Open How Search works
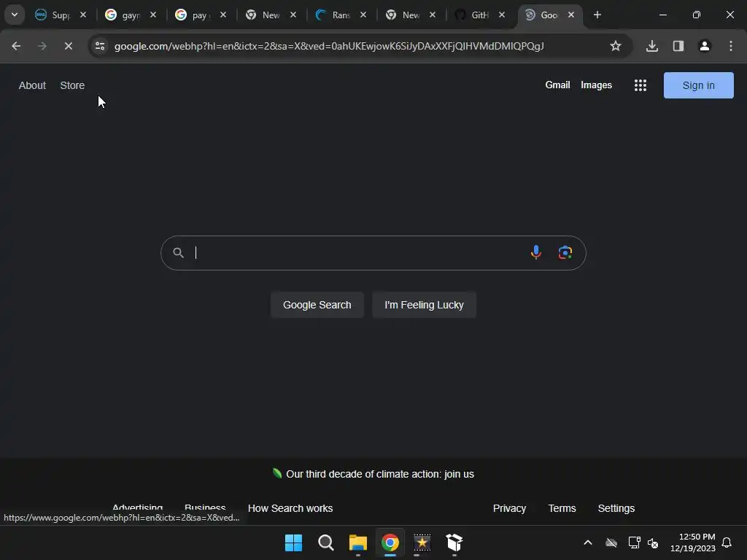Viewport: 747px width, 560px height. tap(290, 508)
